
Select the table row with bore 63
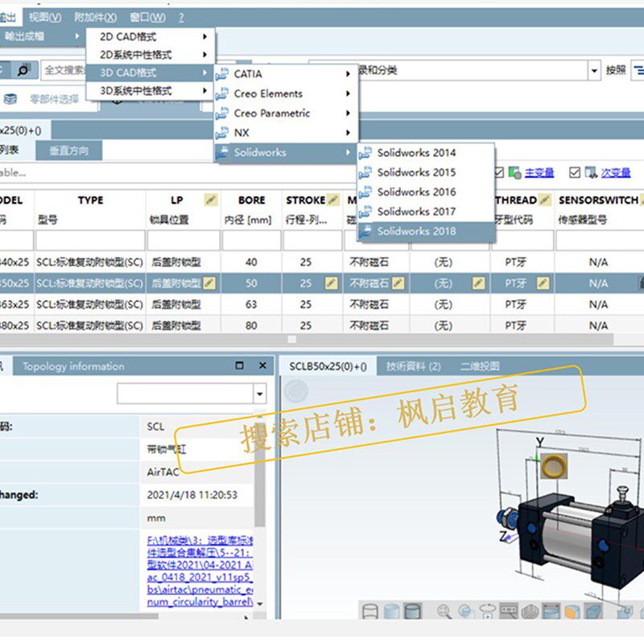(x=322, y=304)
